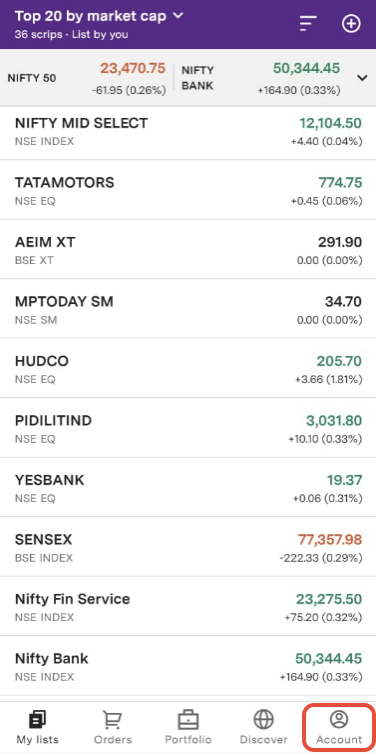
Task: Open the Nifty Fin Service row
Action: tap(188, 606)
